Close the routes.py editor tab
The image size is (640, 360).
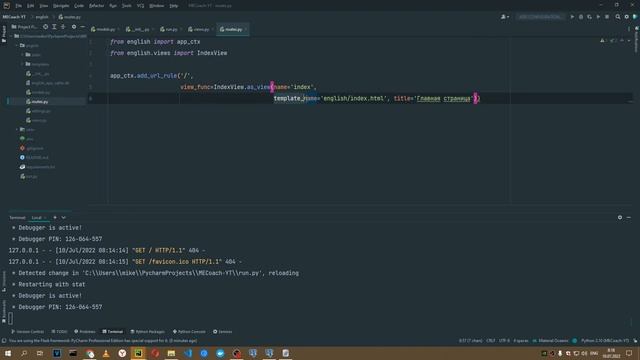click(x=246, y=29)
